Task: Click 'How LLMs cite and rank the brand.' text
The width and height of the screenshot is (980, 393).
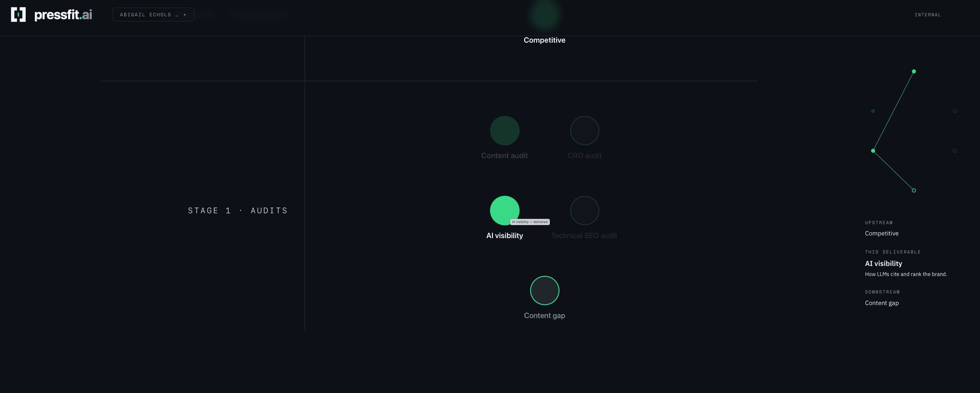Action: pos(906,274)
